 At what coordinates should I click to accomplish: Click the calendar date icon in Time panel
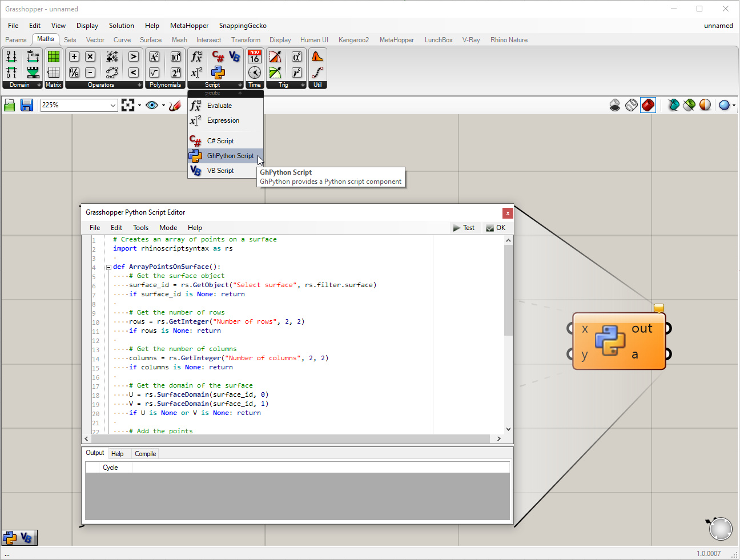point(255,57)
